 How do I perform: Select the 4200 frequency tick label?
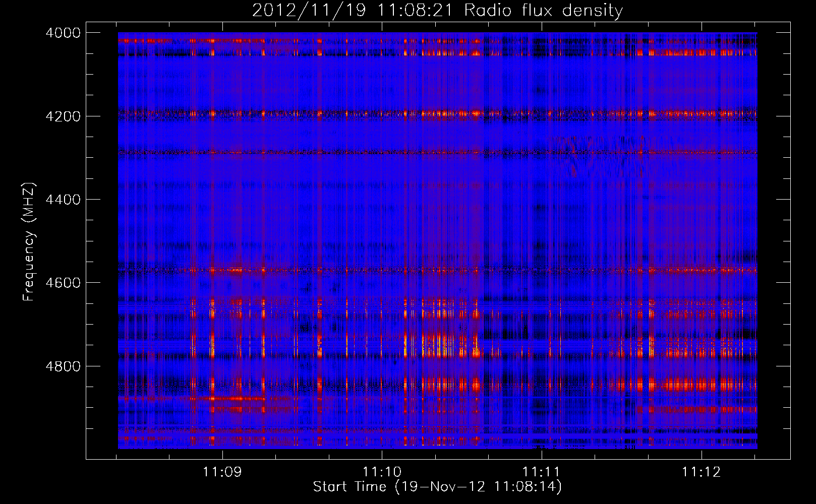click(x=63, y=116)
